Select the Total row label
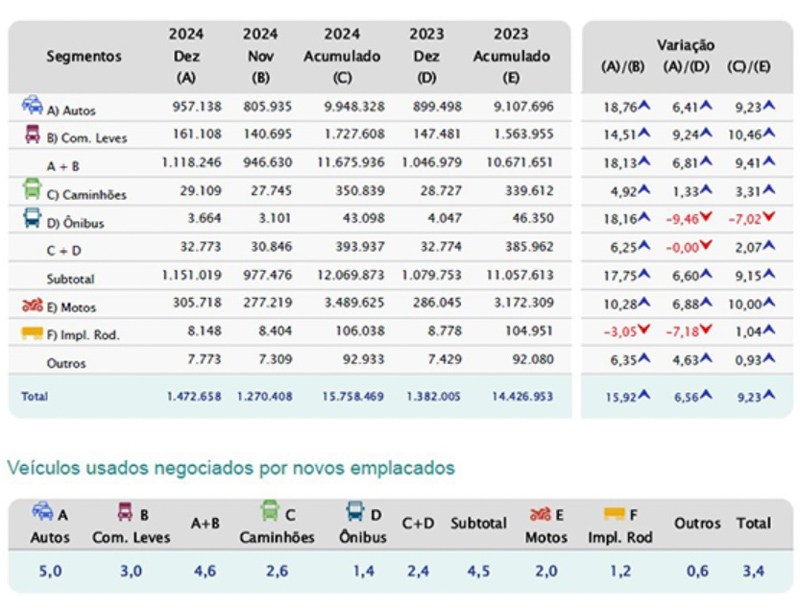This screenshot has width=800, height=612. pos(34,396)
